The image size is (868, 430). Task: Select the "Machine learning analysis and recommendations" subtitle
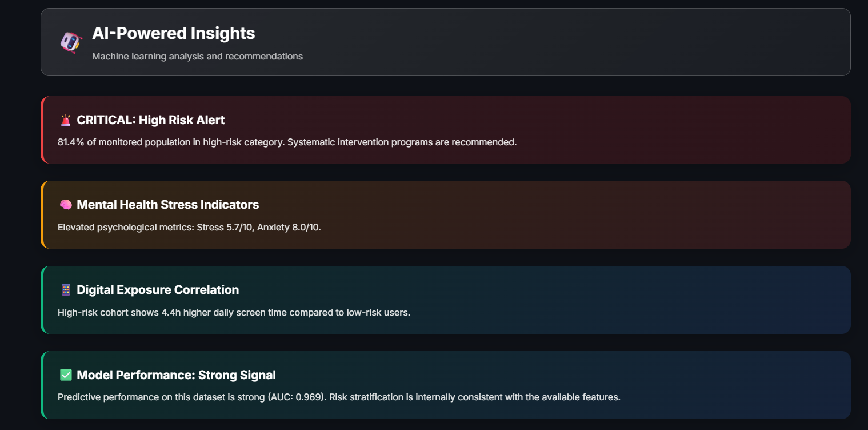pyautogui.click(x=197, y=57)
